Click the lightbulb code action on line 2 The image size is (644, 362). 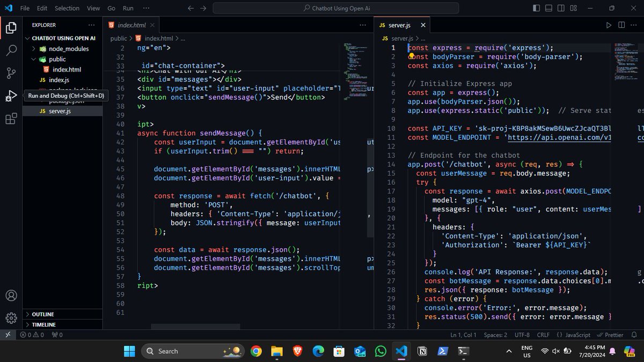(411, 55)
